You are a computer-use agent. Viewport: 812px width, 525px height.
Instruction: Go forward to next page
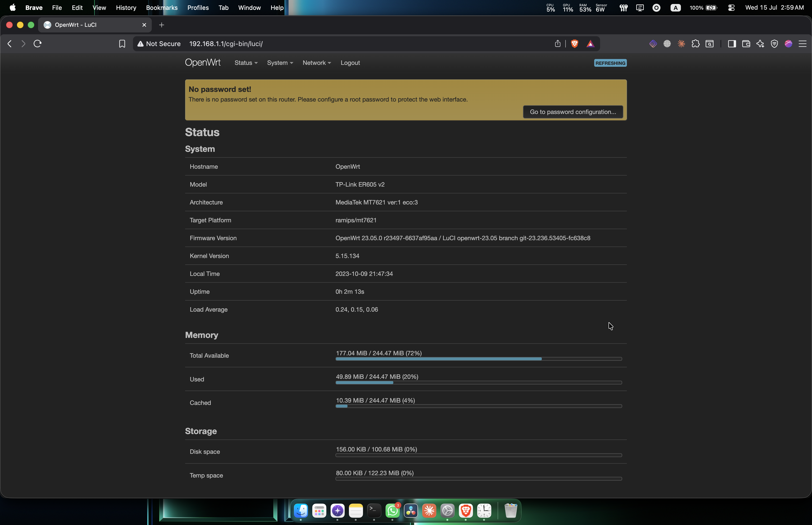coord(23,44)
